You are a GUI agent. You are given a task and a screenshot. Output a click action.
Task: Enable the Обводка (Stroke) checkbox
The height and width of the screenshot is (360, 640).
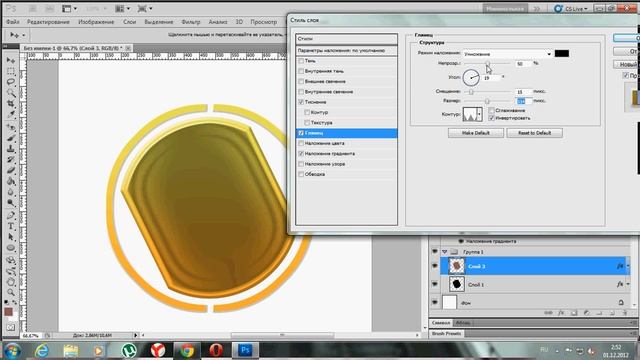(x=301, y=174)
